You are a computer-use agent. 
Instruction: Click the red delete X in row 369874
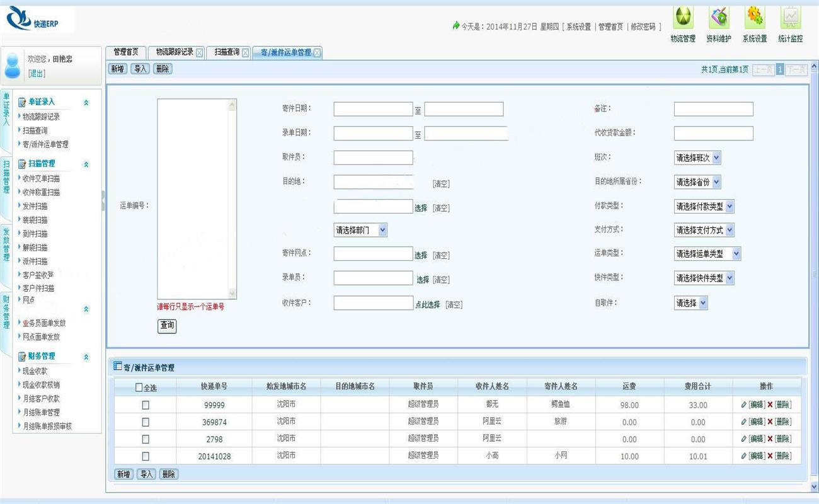(770, 421)
